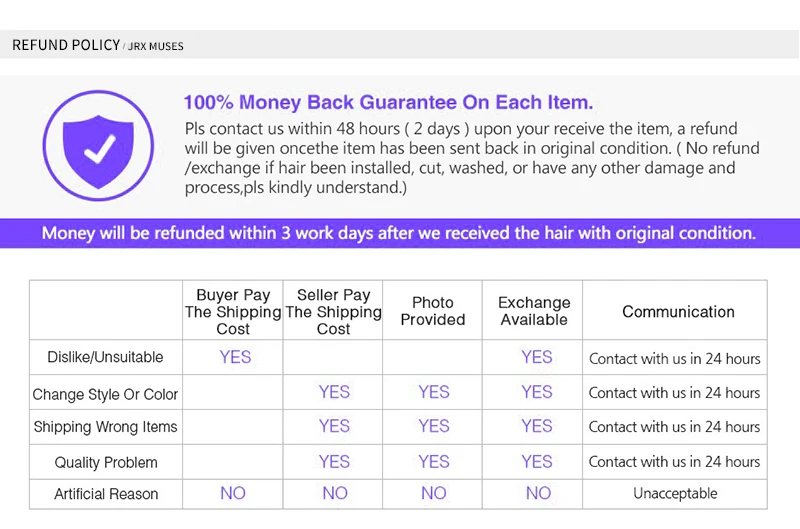800x529 pixels.
Task: Click Seller Pay YES for Shipping Wrong Items
Action: click(x=334, y=426)
